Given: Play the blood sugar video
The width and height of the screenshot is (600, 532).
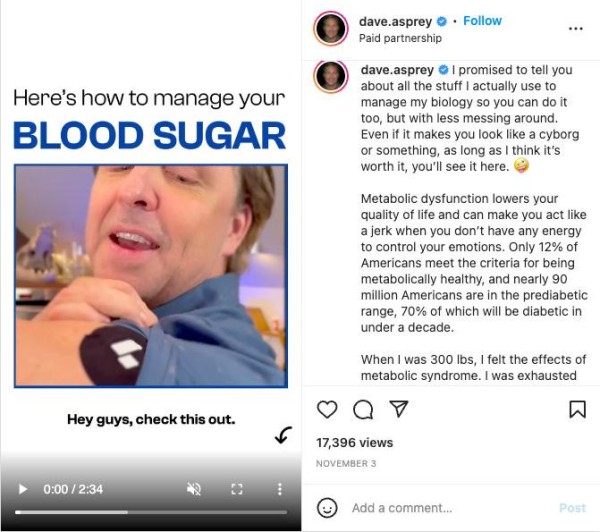Looking at the screenshot, I should 24,489.
